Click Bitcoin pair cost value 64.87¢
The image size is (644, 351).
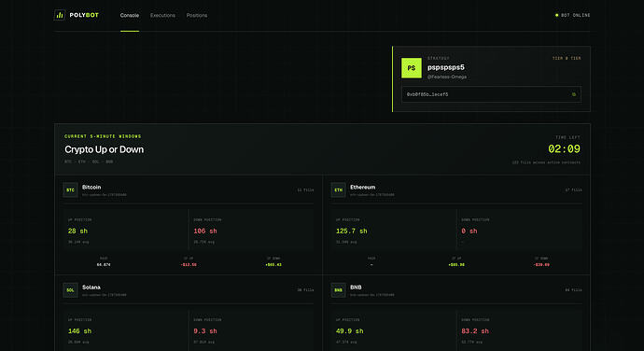point(104,265)
